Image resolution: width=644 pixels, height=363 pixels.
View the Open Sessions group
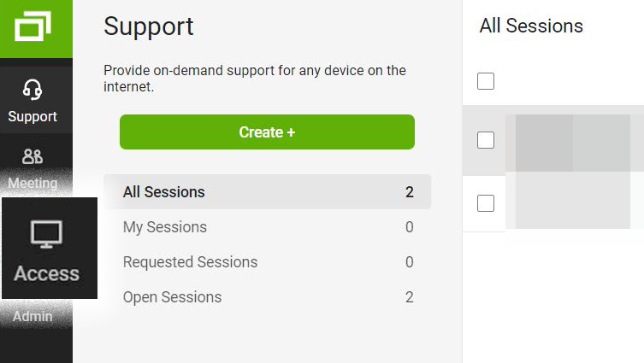(x=172, y=297)
